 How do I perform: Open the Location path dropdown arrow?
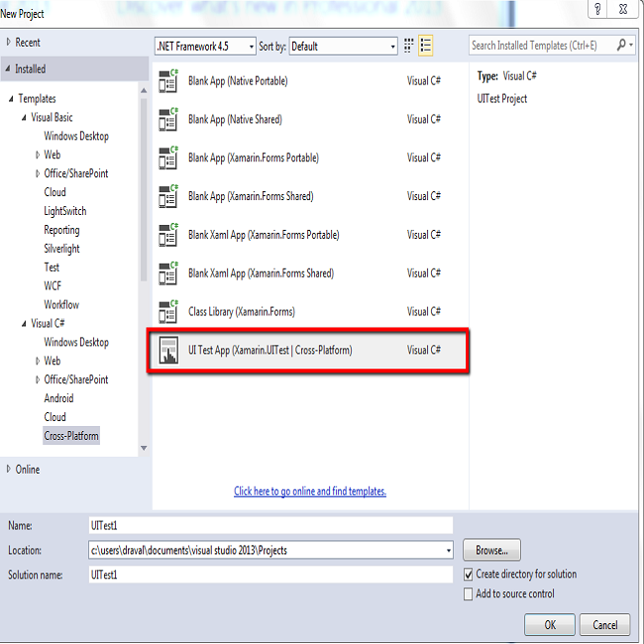(x=449, y=550)
